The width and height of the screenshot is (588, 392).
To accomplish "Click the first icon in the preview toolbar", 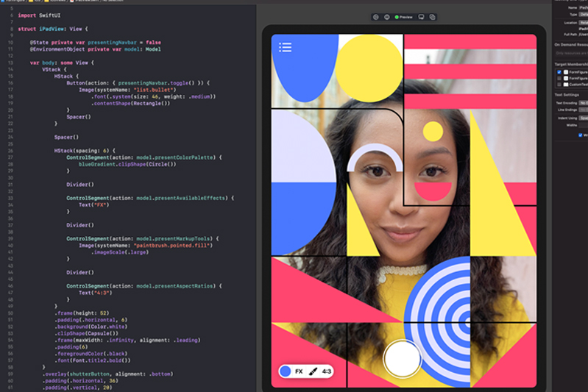I will pyautogui.click(x=375, y=17).
